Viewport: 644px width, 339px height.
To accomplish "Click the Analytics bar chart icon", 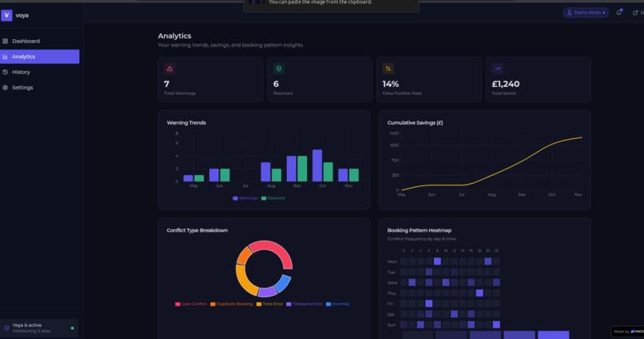I will point(6,57).
